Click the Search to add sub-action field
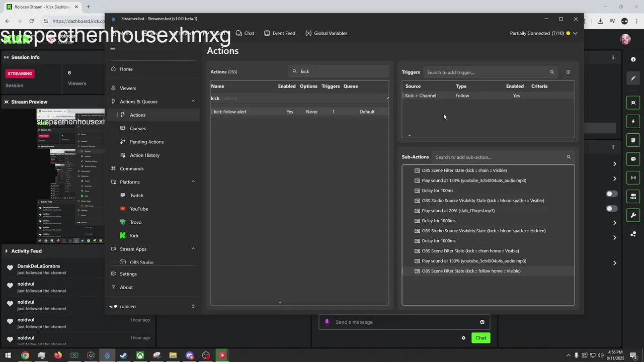Image resolution: width=644 pixels, height=362 pixels. (x=503, y=157)
